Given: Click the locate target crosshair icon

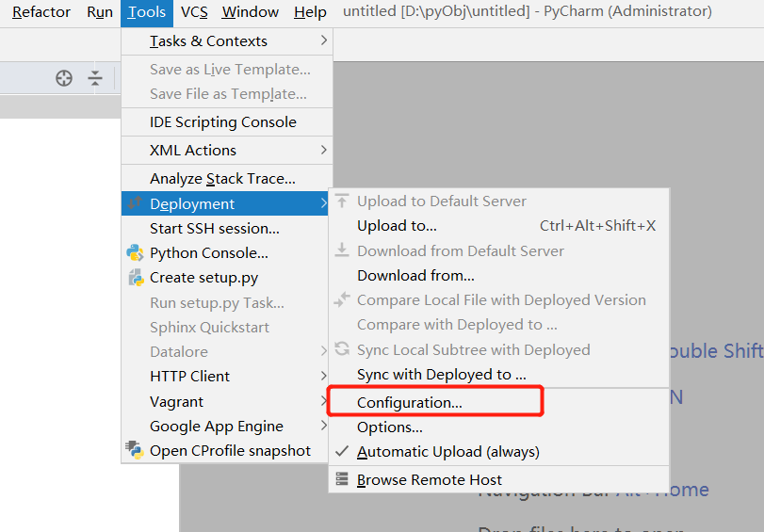Looking at the screenshot, I should (64, 78).
